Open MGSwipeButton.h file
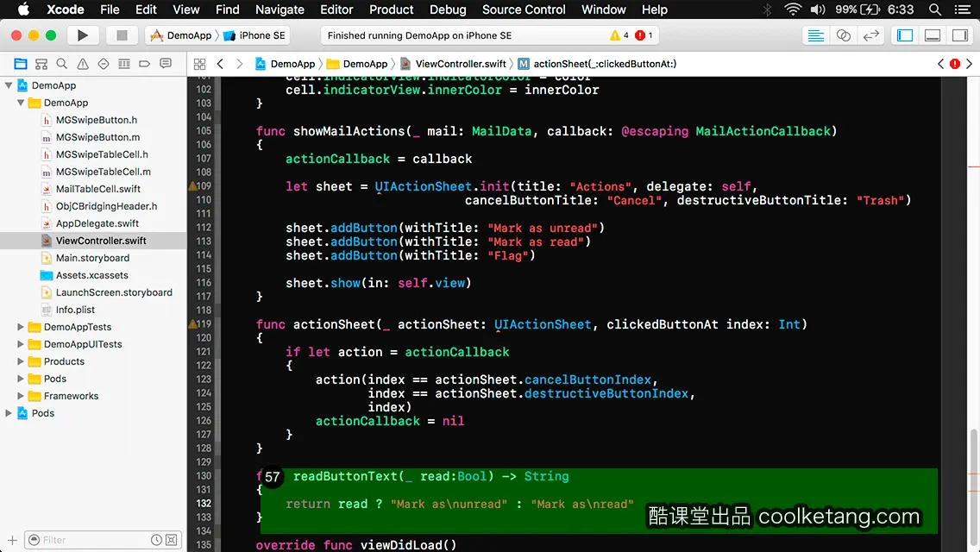 97,120
